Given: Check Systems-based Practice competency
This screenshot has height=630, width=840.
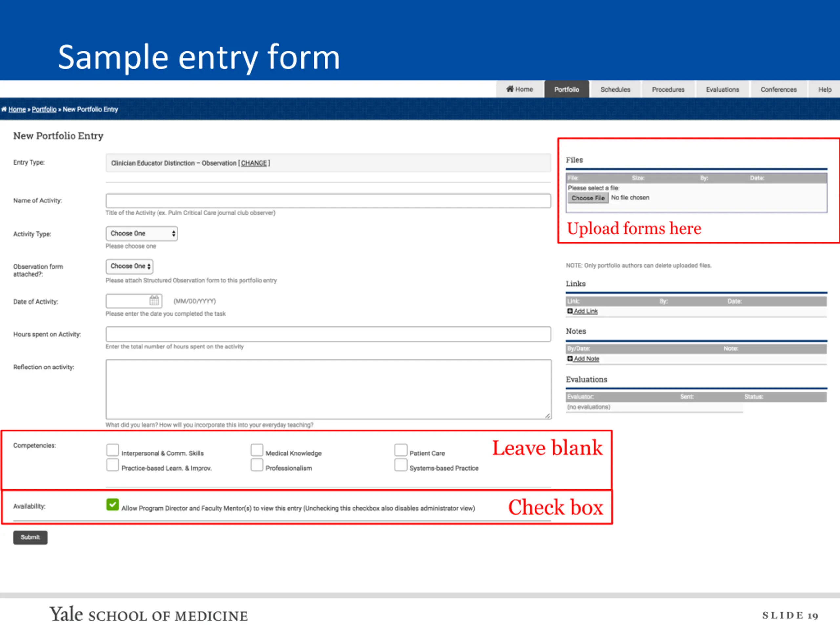Looking at the screenshot, I should coord(401,465).
